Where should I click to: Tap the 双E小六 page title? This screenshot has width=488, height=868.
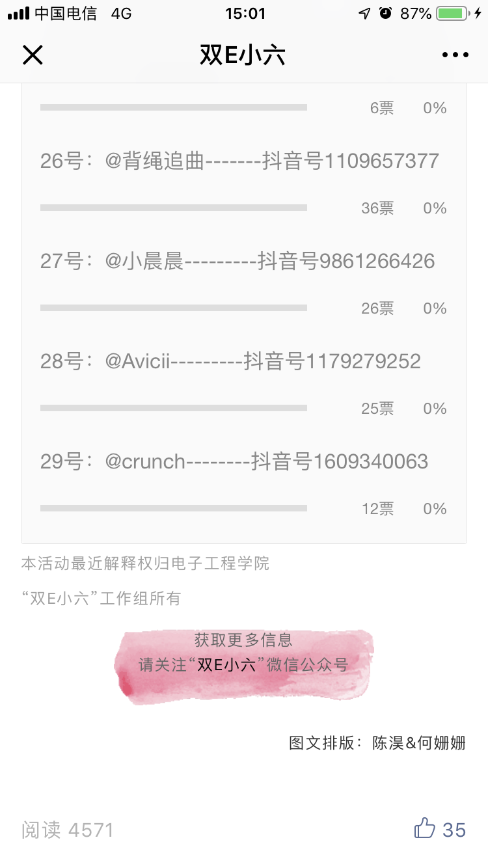tap(243, 56)
